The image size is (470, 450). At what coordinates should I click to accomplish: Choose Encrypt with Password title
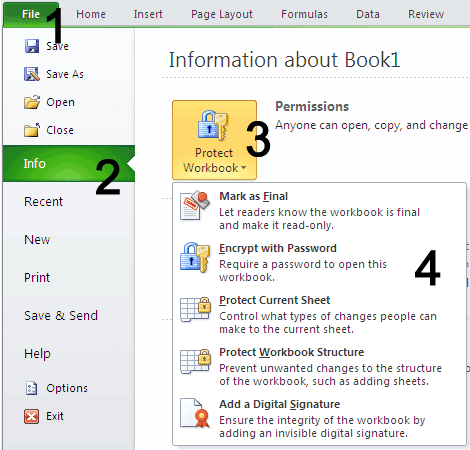coord(278,248)
